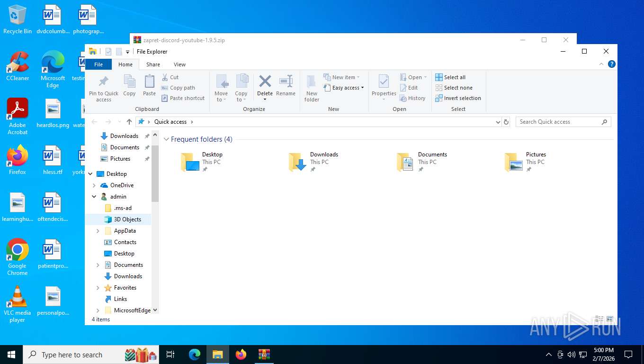Click Quick Access Toolbar properties checkmark icon
Viewport: 644px width, 364px height.
pyautogui.click(x=108, y=52)
